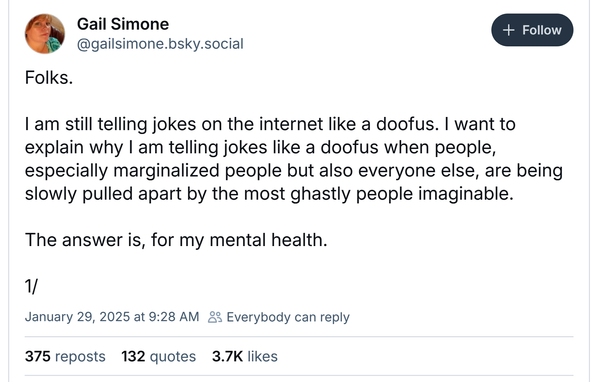
Task: Click line starting 'I am still telling jokes'
Action: (270, 124)
